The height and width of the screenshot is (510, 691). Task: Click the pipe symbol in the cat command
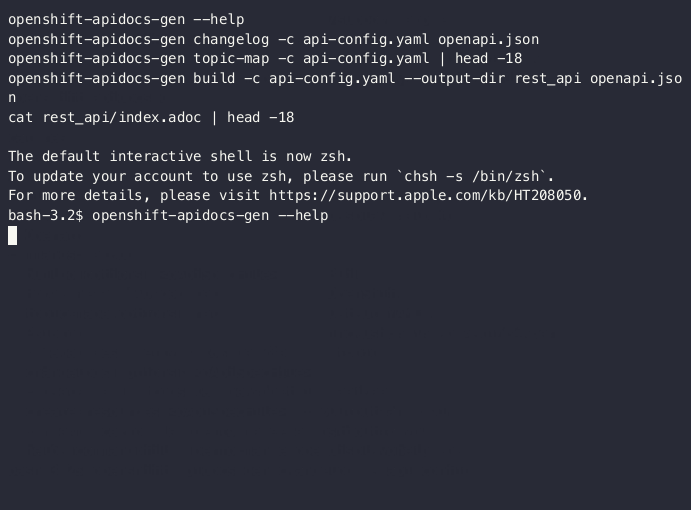214,118
